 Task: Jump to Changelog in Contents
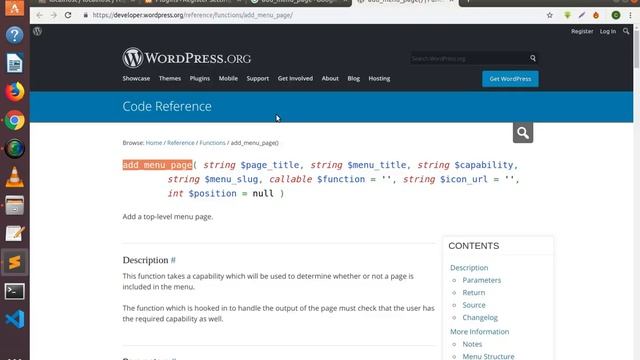(x=480, y=317)
